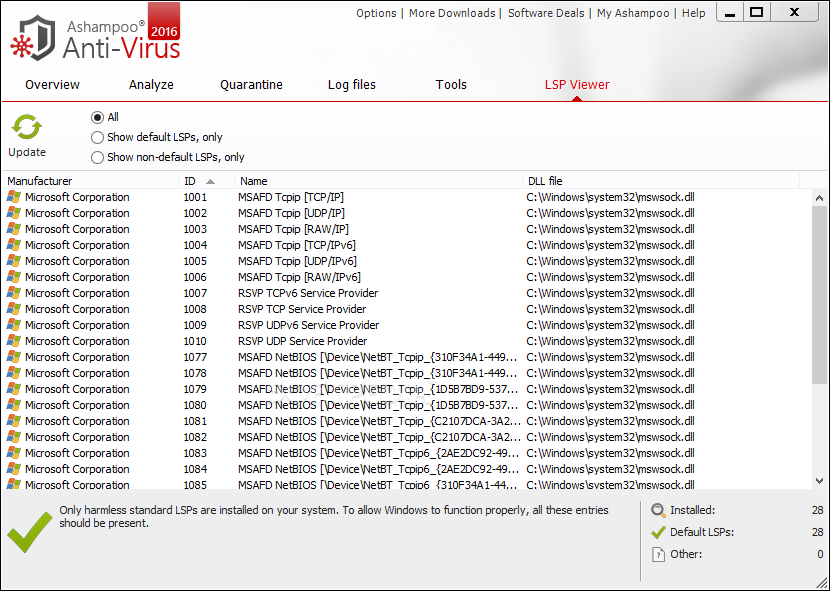Click the Microsoft flag icon in row 1080

tap(14, 405)
